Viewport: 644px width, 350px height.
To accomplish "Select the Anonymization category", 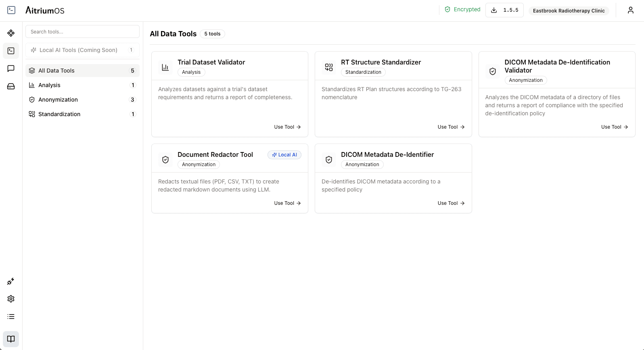I will pyautogui.click(x=82, y=100).
